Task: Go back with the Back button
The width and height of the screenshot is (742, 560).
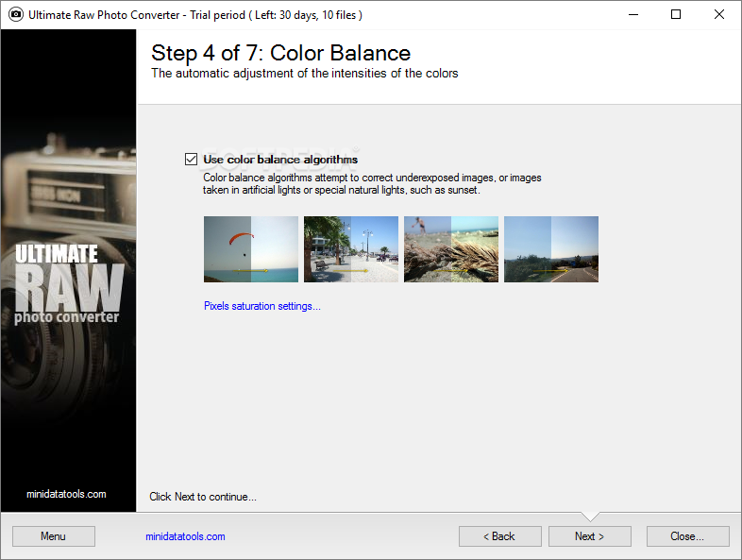Action: click(x=499, y=536)
